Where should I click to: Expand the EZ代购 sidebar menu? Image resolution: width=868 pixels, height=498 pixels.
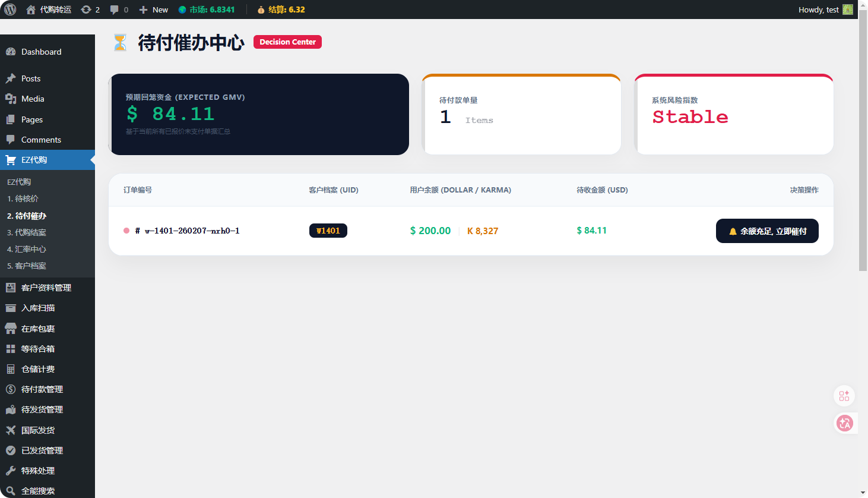34,160
